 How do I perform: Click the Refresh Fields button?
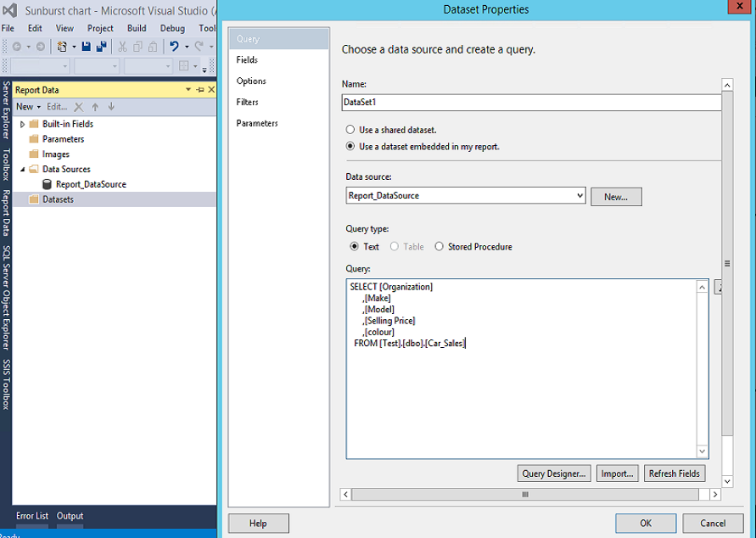(x=675, y=474)
